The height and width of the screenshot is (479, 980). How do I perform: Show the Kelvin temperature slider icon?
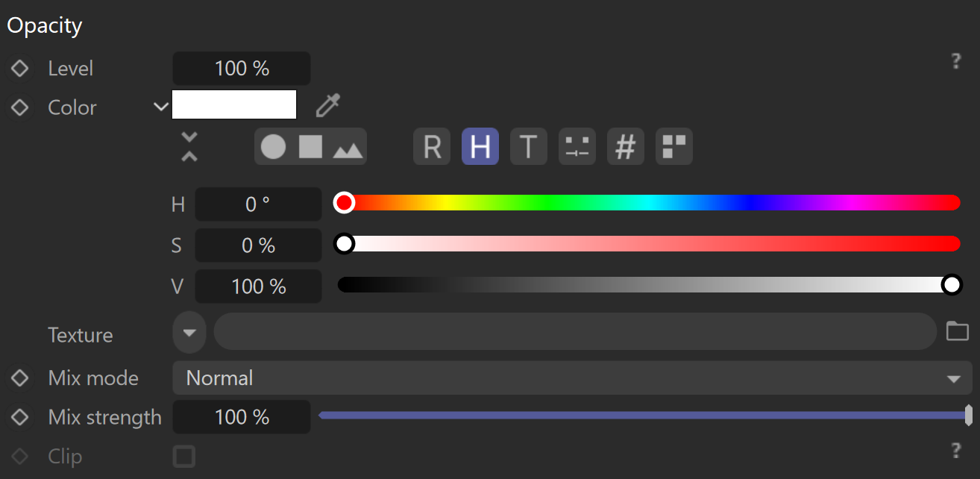[529, 146]
